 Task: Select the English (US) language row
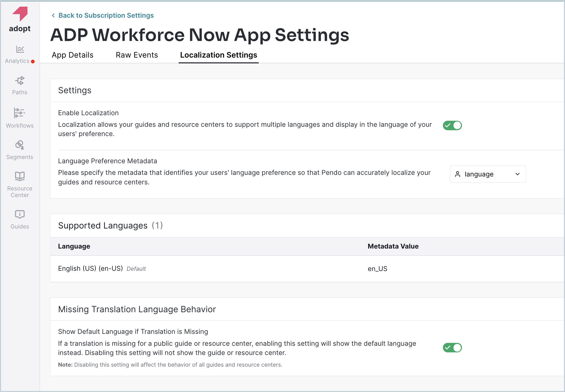[x=90, y=269]
